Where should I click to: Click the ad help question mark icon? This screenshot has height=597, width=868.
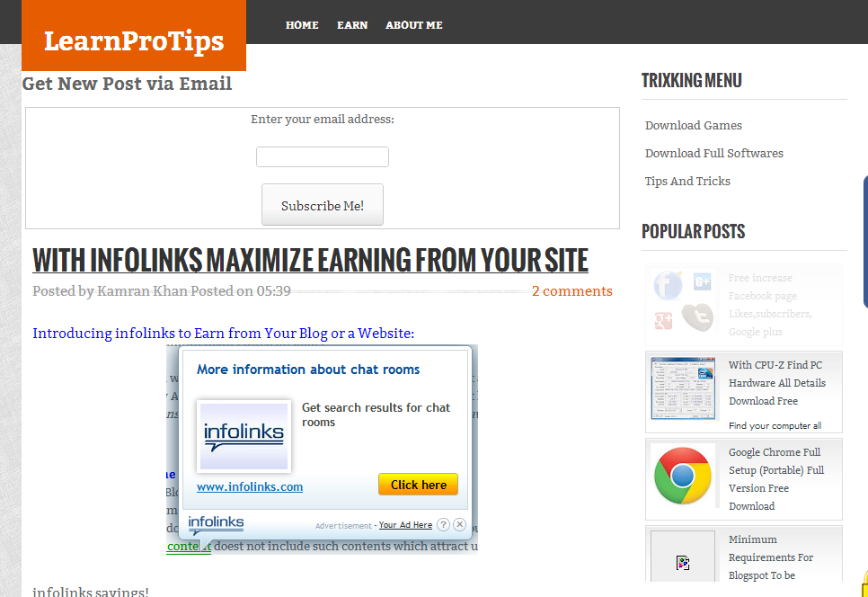point(443,524)
